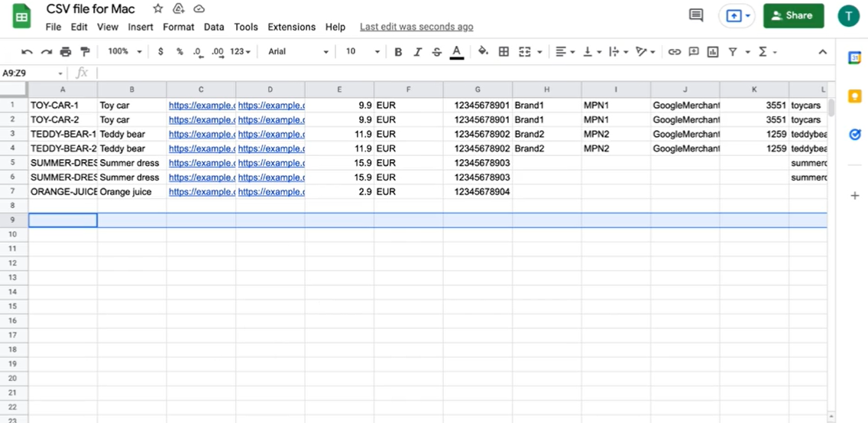Star the CSV file for Mac document

158,9
